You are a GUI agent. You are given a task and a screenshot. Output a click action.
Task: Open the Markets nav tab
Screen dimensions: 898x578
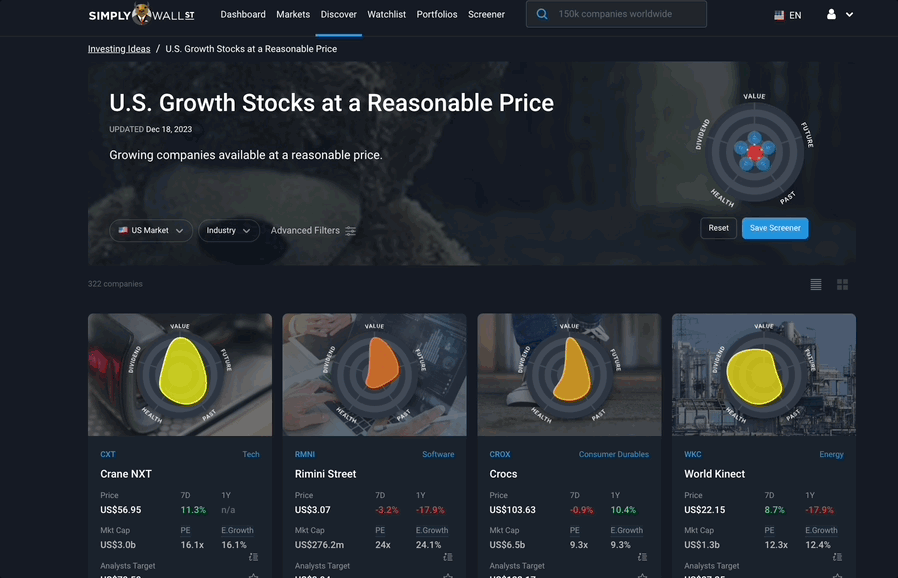pos(293,14)
